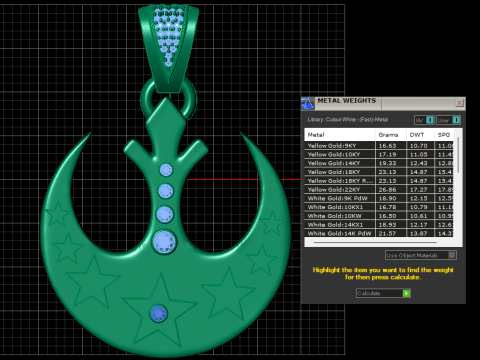The width and height of the screenshot is (480, 360).
Task: Click the 12.43 DWT cell
Action: (x=419, y=163)
